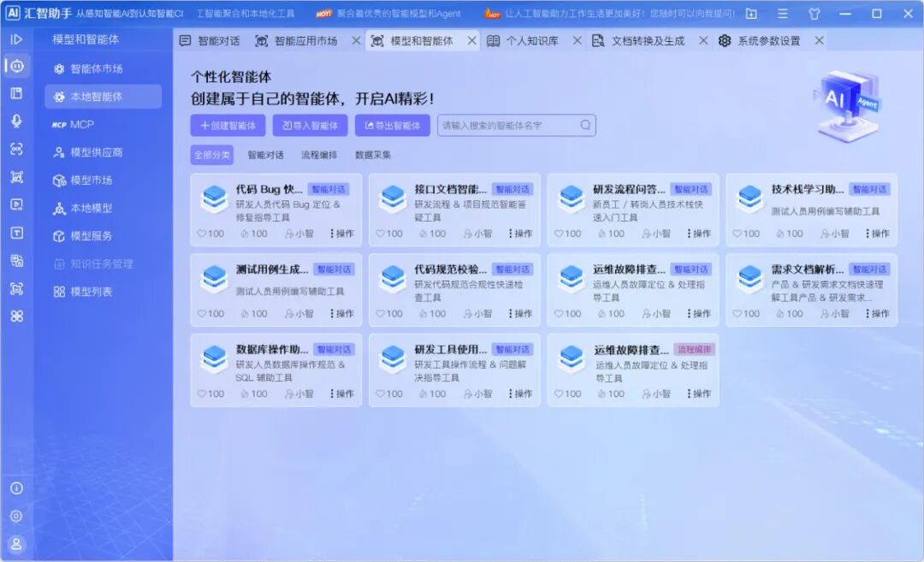This screenshot has width=924, height=562.
Task: Open 操作 menu of 代码 Bug 快... card
Action: click(x=342, y=234)
